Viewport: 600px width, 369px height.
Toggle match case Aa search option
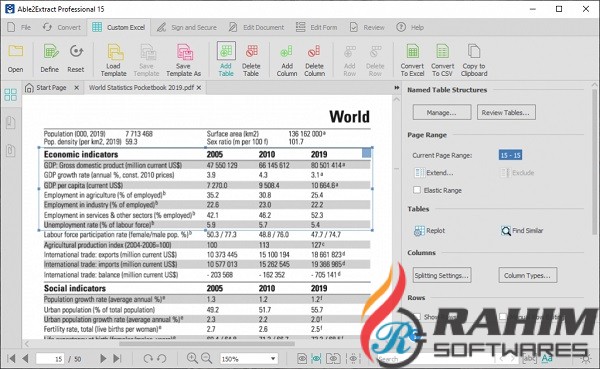coord(547,358)
